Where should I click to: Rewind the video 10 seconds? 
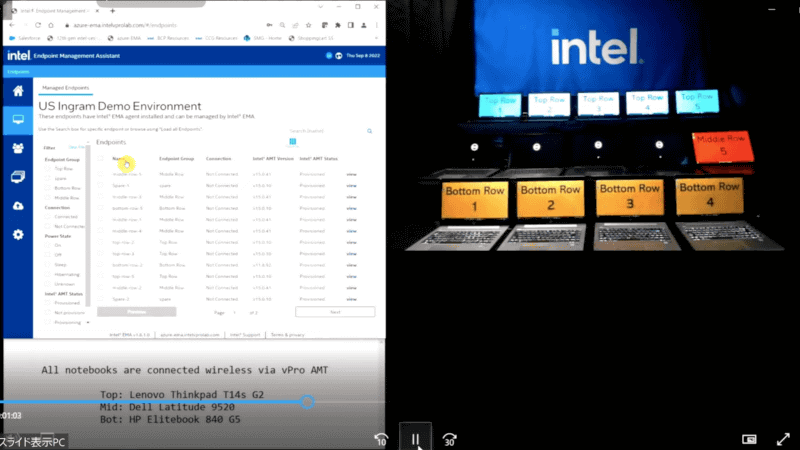click(381, 439)
